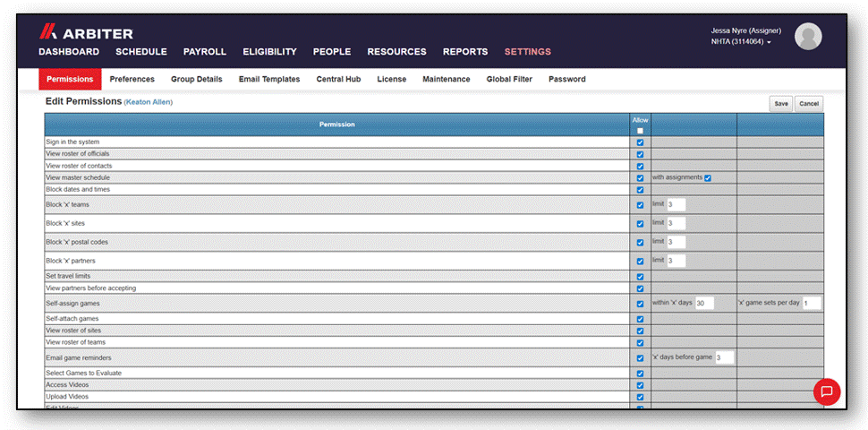Toggle the Allow all header checkbox

pyautogui.click(x=640, y=131)
